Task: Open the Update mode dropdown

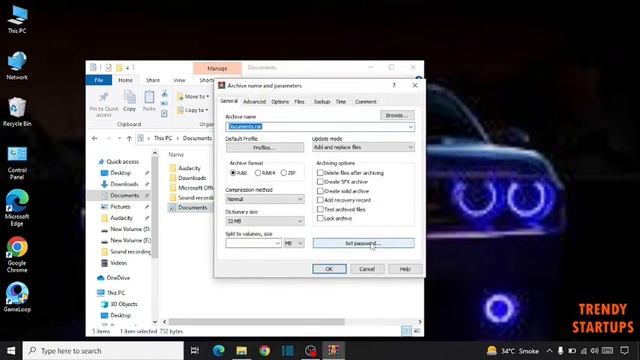Action: pos(364,147)
